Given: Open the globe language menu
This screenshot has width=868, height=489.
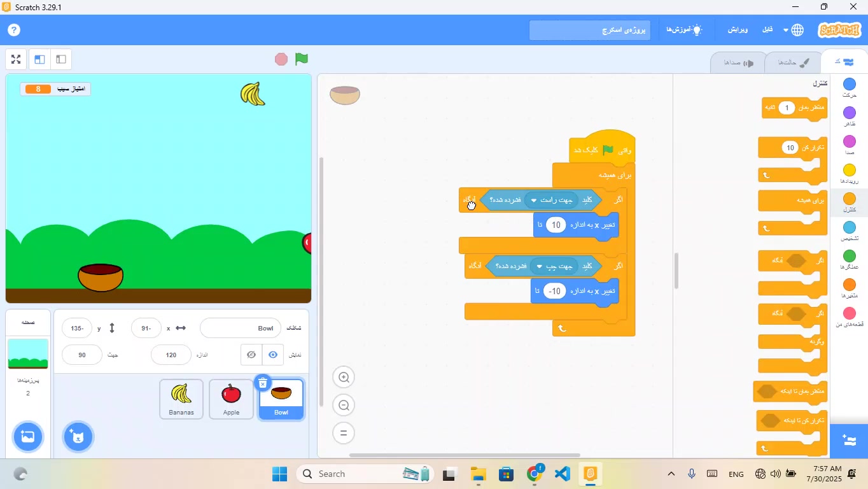Looking at the screenshot, I should (x=794, y=30).
